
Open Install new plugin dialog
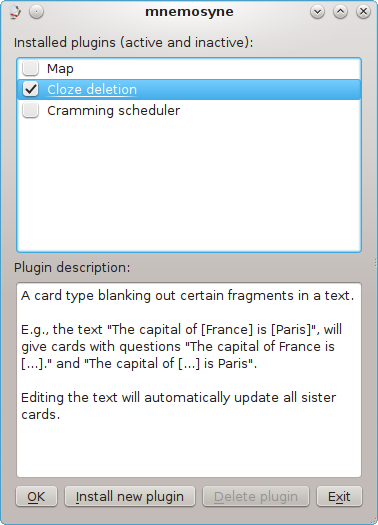click(130, 497)
